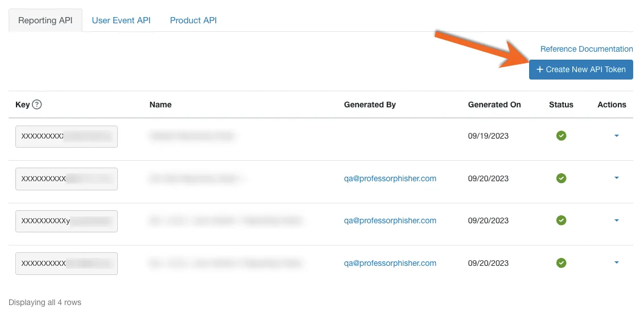This screenshot has height=317, width=644.
Task: Click the help icon next to Key
Action: coord(37,105)
